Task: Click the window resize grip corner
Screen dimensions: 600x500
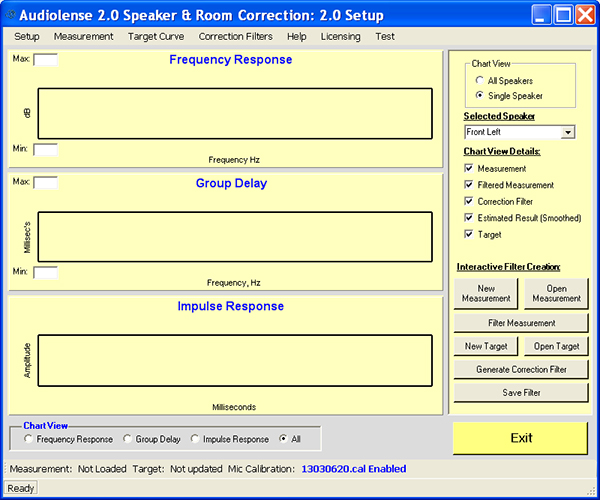Action: point(592,491)
